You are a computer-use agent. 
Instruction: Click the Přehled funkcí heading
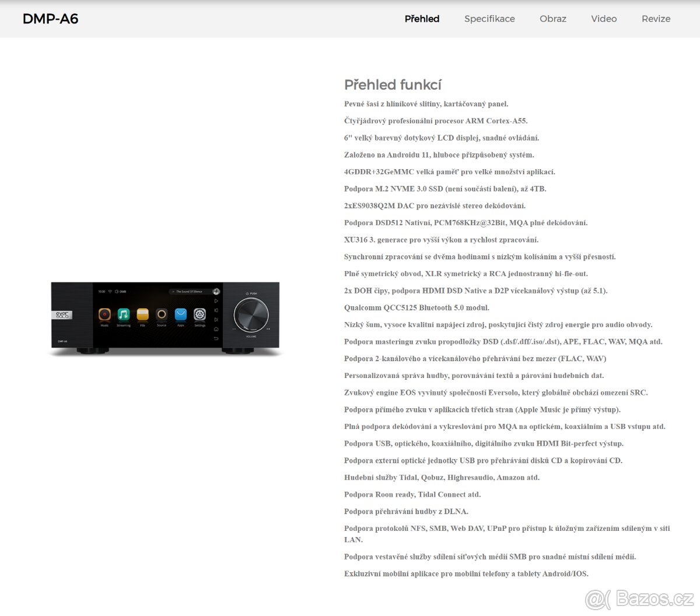(x=393, y=85)
